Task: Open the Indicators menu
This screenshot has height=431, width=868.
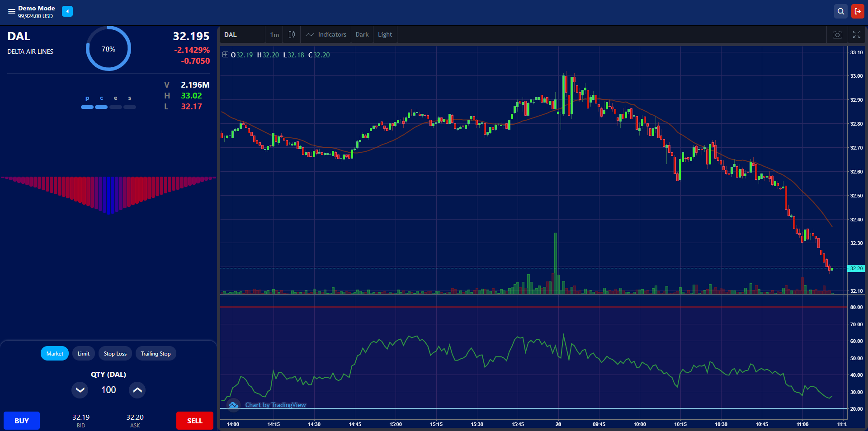Action: tap(326, 34)
